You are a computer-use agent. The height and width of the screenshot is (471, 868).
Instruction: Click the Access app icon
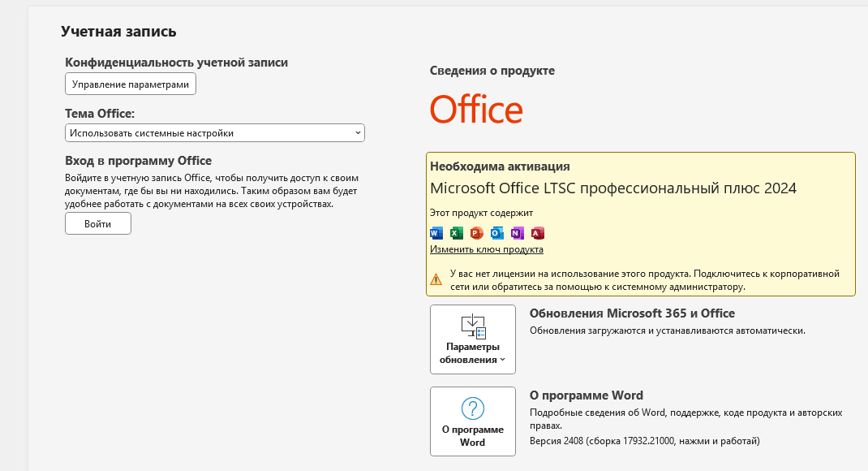tap(538, 233)
